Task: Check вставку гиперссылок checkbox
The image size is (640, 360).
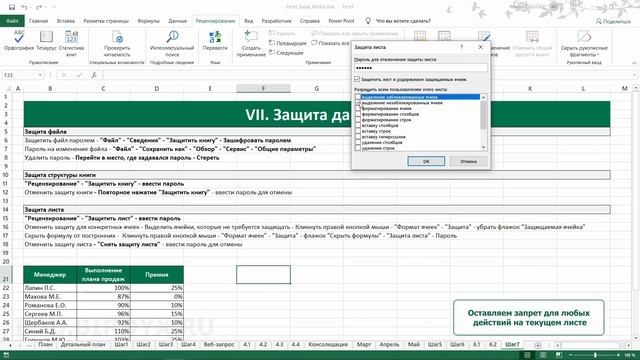Action: [x=358, y=137]
